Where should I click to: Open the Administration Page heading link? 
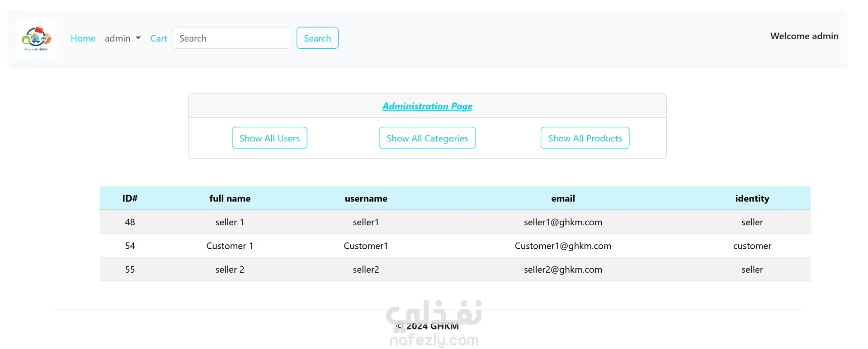(427, 106)
